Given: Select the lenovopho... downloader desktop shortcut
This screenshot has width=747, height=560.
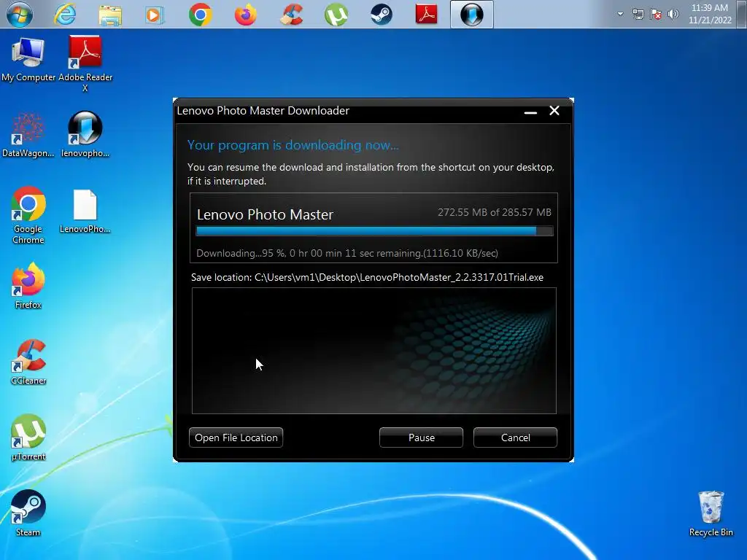Looking at the screenshot, I should 85,135.
